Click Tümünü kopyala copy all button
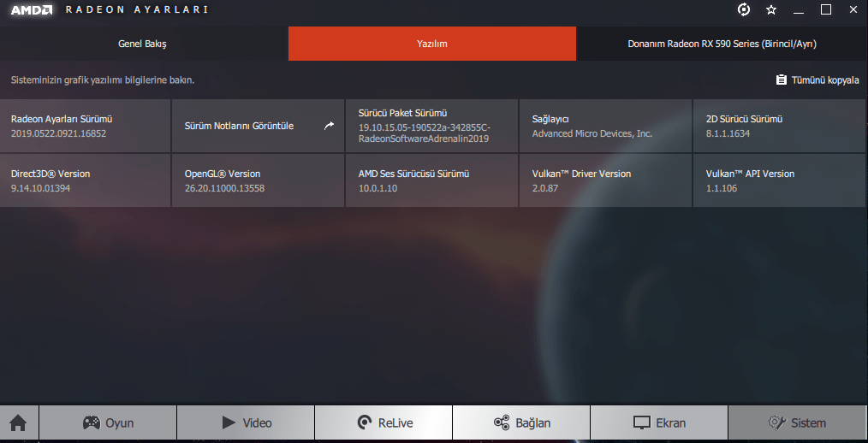 (x=817, y=80)
